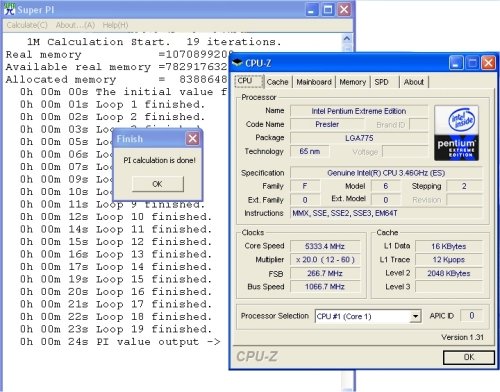Image resolution: width=500 pixels, height=392 pixels.
Task: Click the CPU-Z title bar chip icon
Action: 237,62
